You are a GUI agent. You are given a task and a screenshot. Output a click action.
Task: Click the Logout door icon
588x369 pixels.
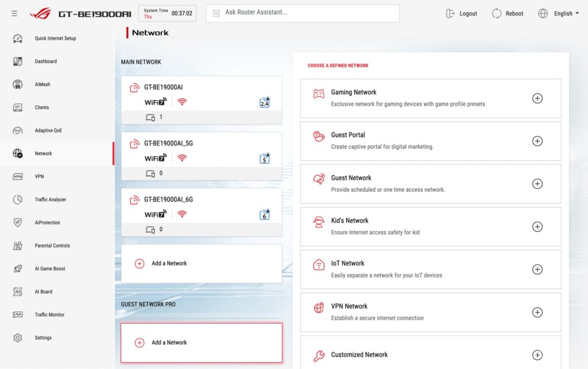(x=451, y=13)
